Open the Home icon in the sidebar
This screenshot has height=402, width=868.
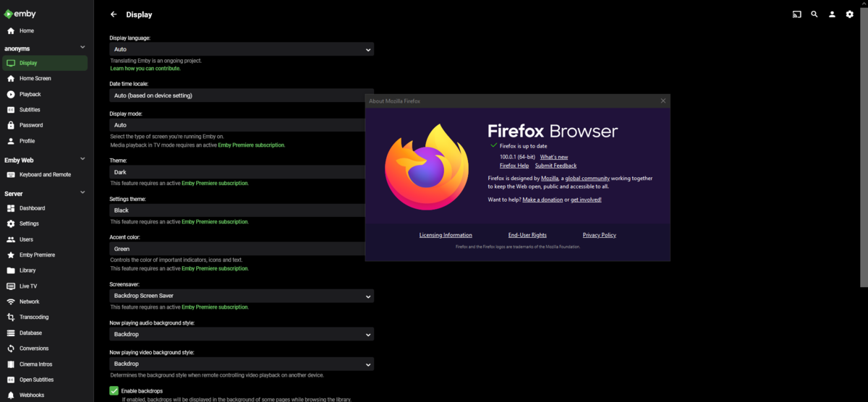[x=11, y=31]
